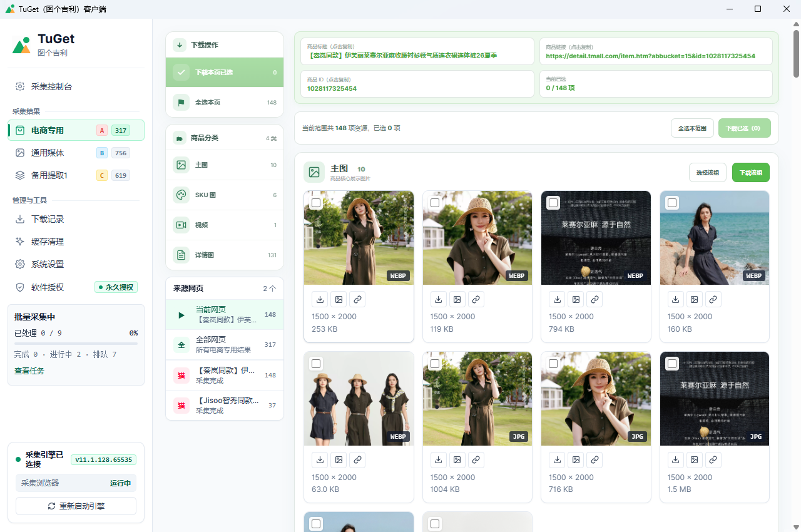The height and width of the screenshot is (532, 801).
Task: Tick the checkbox on the 716 KB image
Action: 553,364
